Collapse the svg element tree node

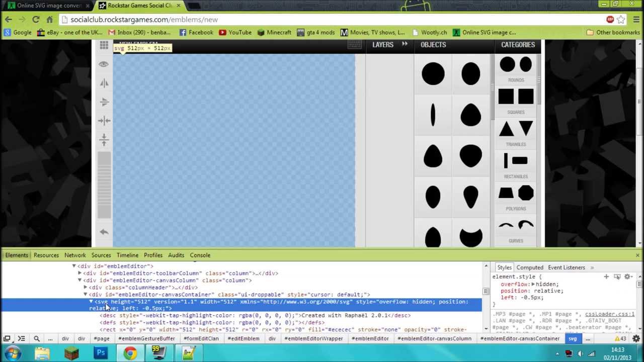pos(91,302)
